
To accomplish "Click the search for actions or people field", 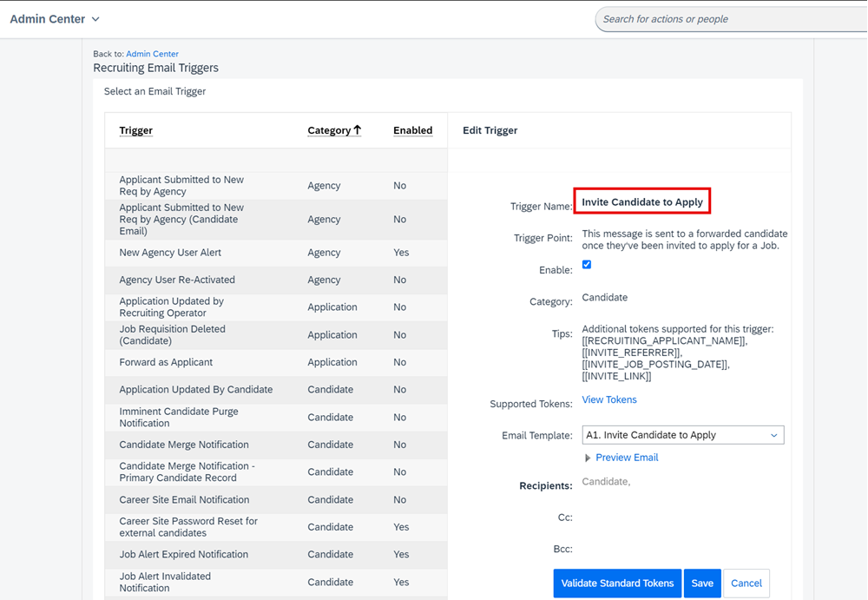I will (731, 19).
